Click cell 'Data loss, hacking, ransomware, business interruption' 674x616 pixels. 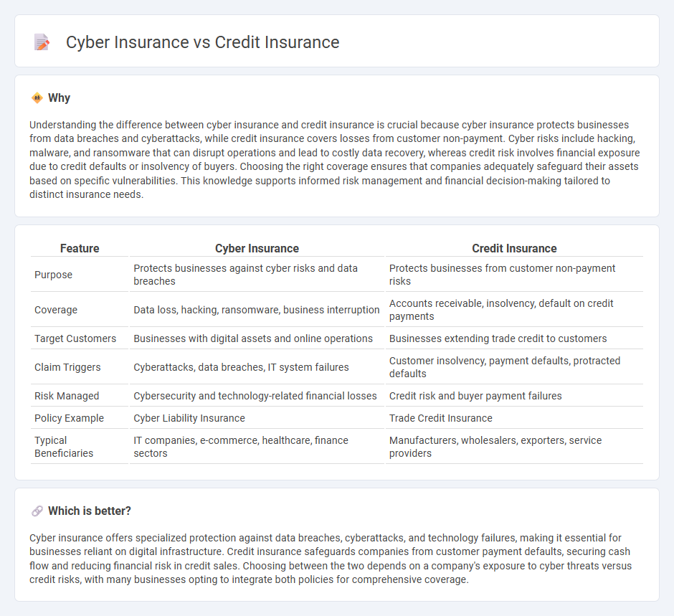click(257, 310)
